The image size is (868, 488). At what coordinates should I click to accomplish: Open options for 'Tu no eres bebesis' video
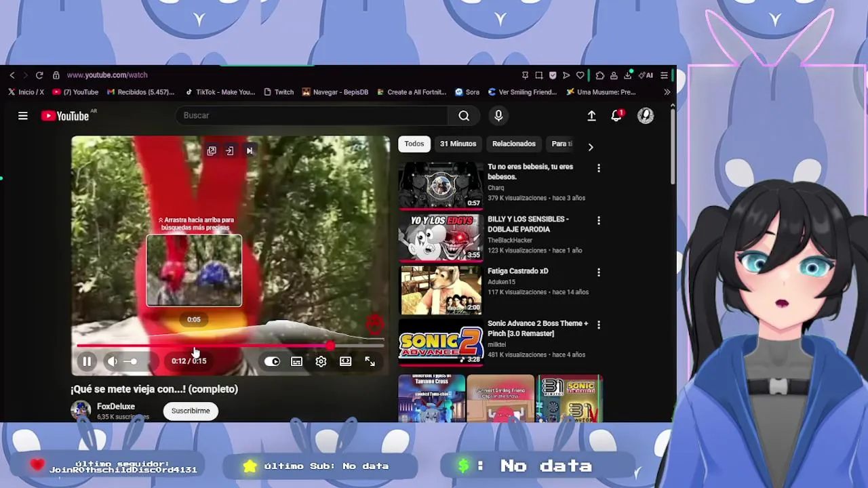598,168
